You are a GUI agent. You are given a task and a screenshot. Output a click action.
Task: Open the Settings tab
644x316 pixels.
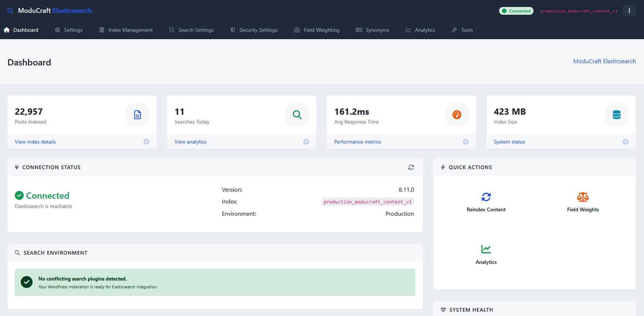tap(69, 30)
